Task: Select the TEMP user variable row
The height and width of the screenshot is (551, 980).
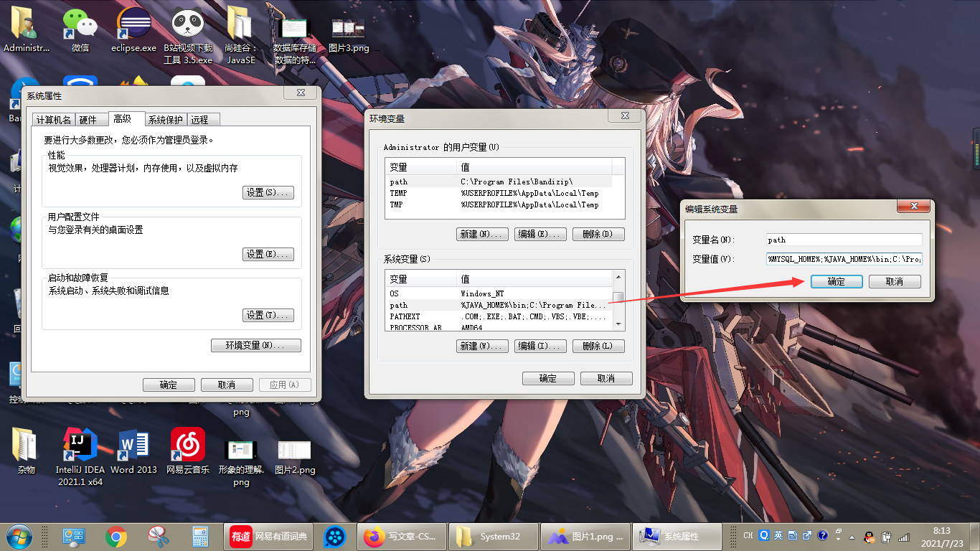Action: tap(499, 193)
